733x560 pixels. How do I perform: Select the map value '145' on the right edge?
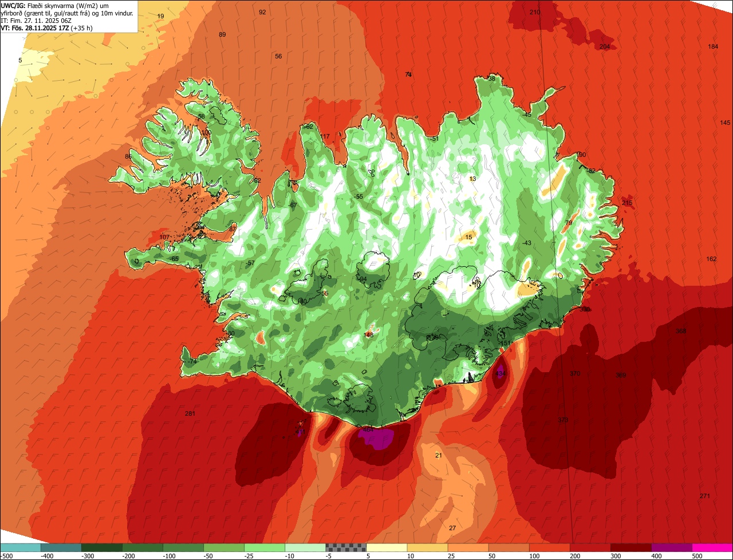point(726,123)
